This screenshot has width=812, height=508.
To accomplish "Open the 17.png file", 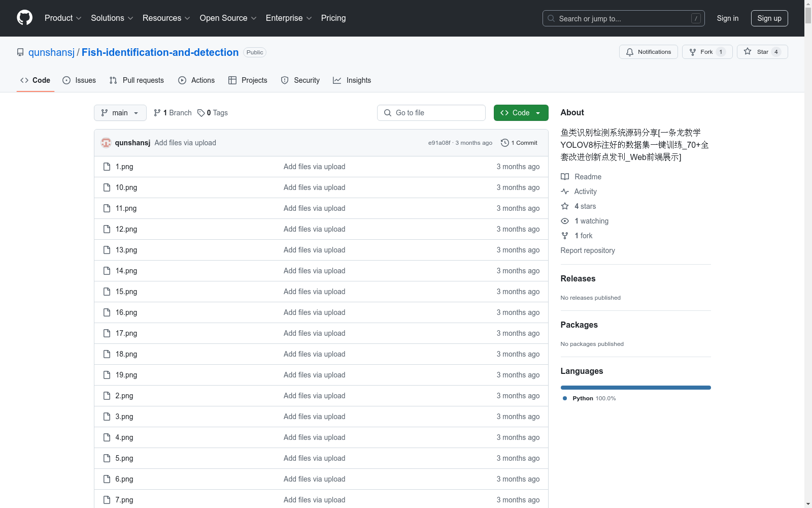I will point(126,333).
